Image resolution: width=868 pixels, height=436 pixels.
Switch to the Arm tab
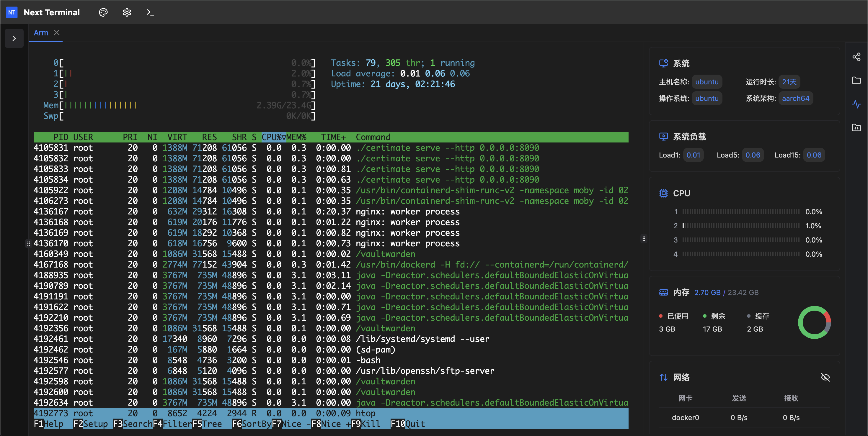(41, 33)
